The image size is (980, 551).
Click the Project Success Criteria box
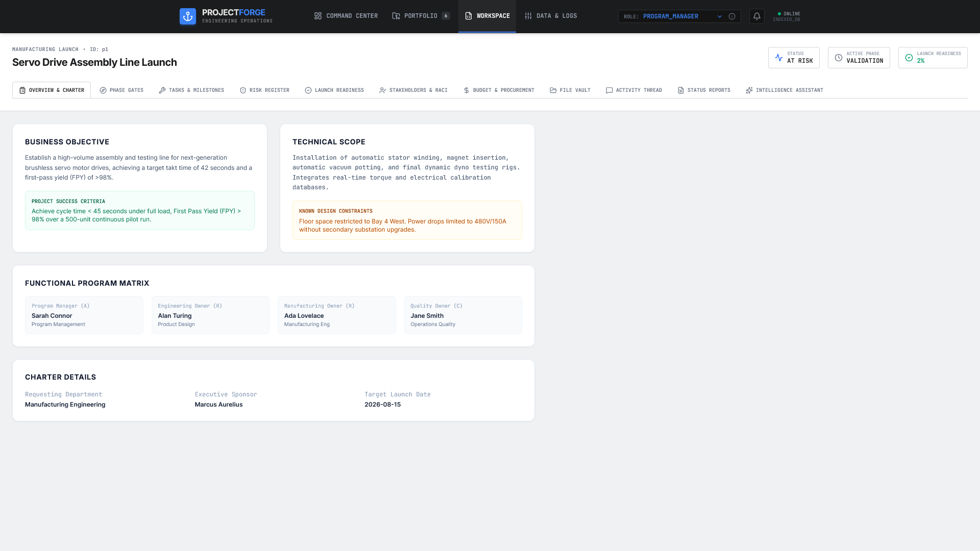(140, 210)
